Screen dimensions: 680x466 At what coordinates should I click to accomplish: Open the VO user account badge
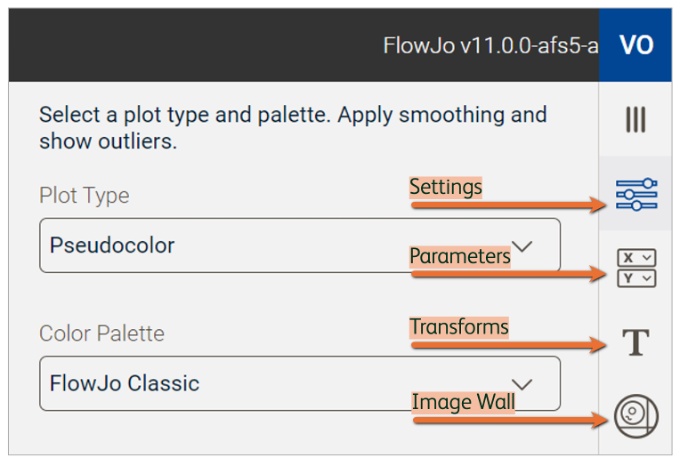click(x=635, y=45)
